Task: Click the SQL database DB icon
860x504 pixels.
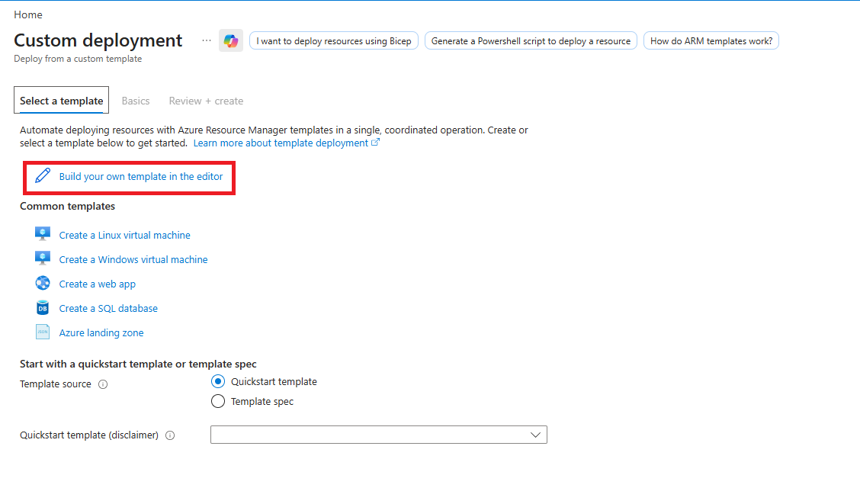Action: (43, 308)
